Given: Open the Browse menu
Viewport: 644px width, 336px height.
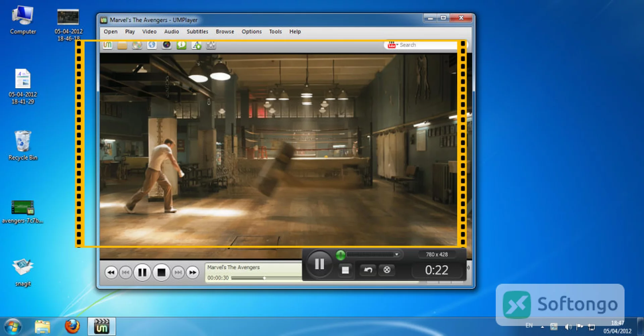Looking at the screenshot, I should tap(225, 31).
